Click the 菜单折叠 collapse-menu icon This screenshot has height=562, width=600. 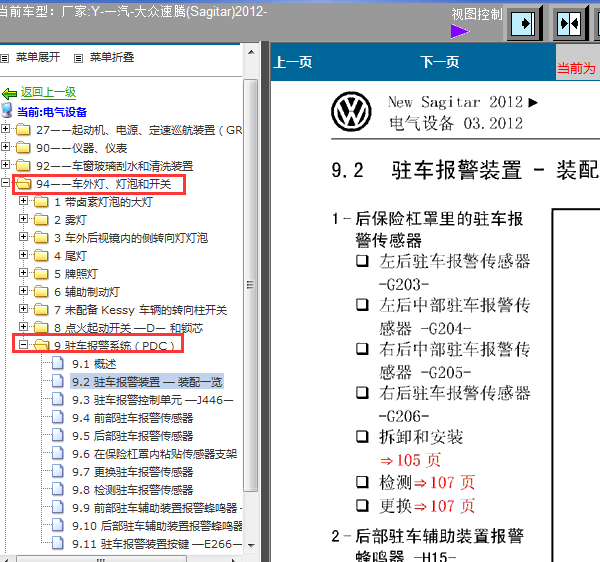point(78,59)
